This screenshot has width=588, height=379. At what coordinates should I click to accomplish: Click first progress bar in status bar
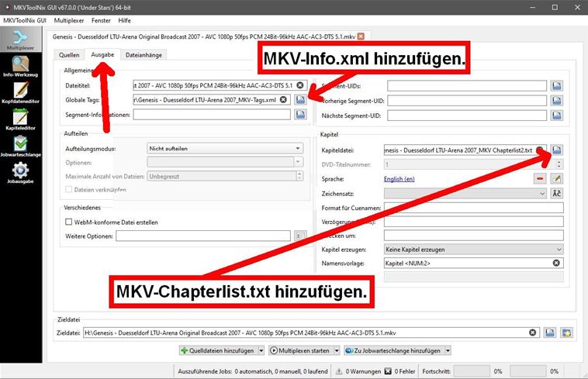click(x=472, y=371)
